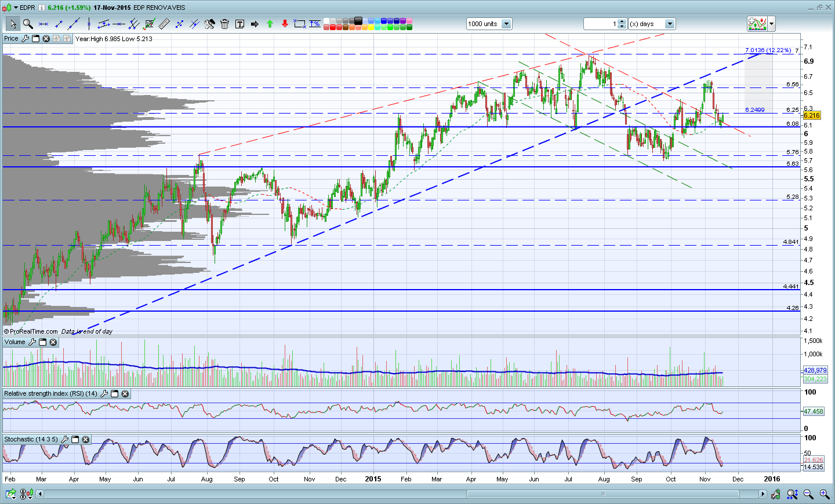Decrease the timeframe multiplier value
This screenshot has width=835, height=504.
(x=622, y=27)
